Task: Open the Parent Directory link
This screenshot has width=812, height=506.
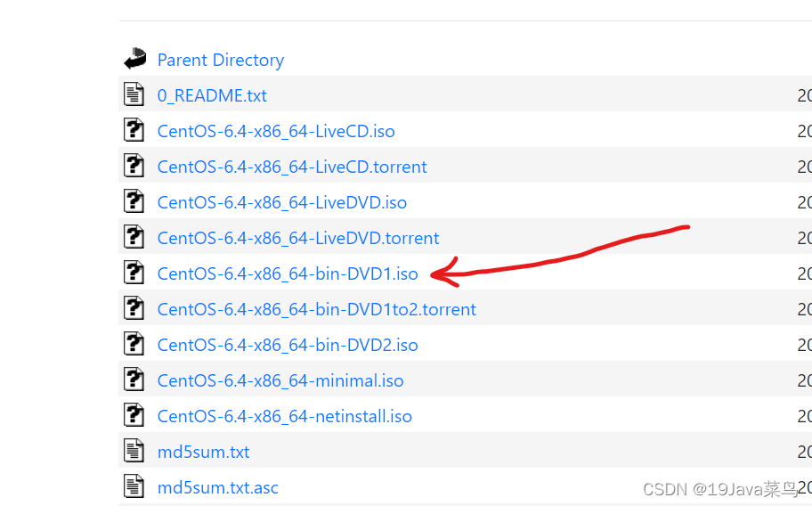Action: tap(221, 60)
